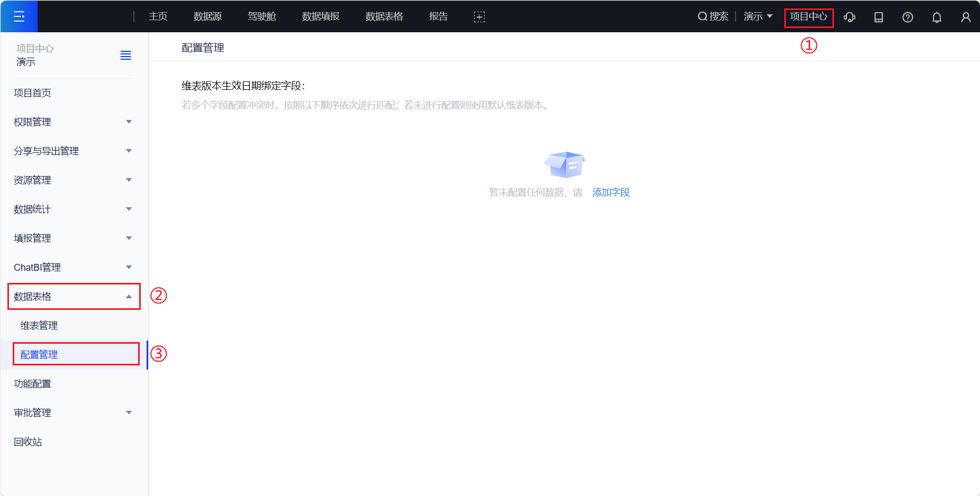Switch to the 驾驶舱 tab
This screenshot has width=980, height=496.
click(261, 16)
